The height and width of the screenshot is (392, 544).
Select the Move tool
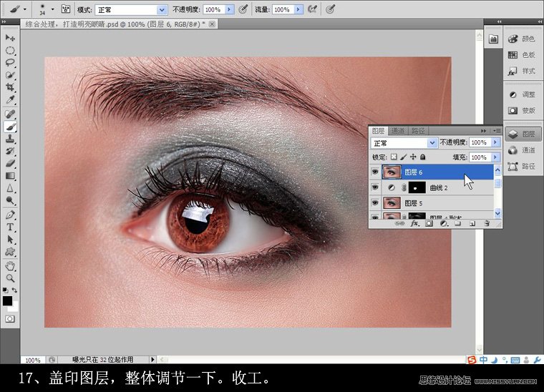10,37
